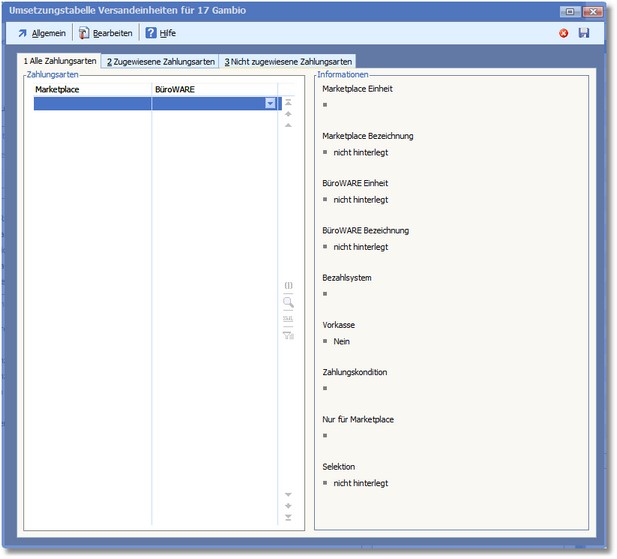
Task: Switch to Zugewiesene Zahlungsarten tab
Action: click(160, 62)
